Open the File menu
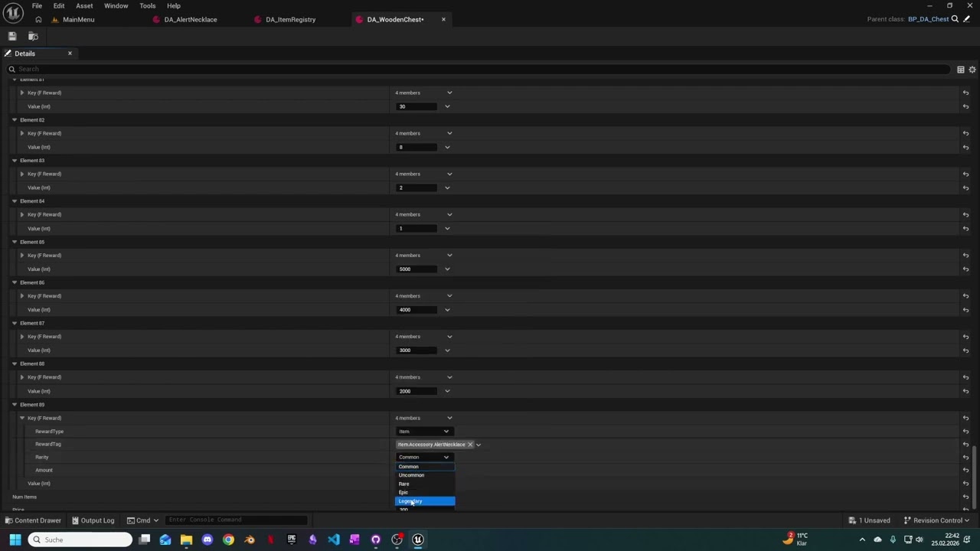The width and height of the screenshot is (980, 551). [x=37, y=6]
